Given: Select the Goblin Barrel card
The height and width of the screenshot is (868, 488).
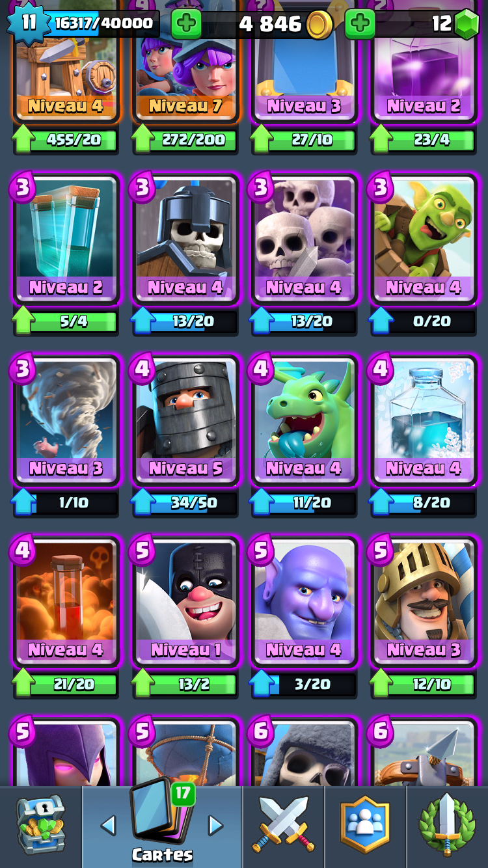Looking at the screenshot, I should click(x=423, y=239).
